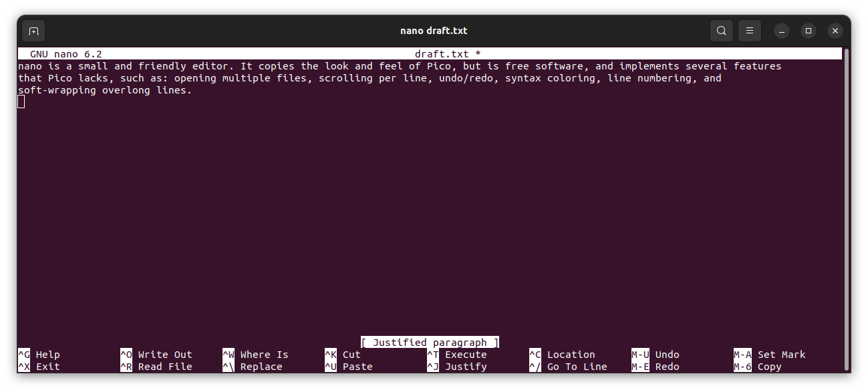Screen dimensions: 868x392
Task: Click the ^W Where Is shortcut
Action: pyautogui.click(x=256, y=355)
